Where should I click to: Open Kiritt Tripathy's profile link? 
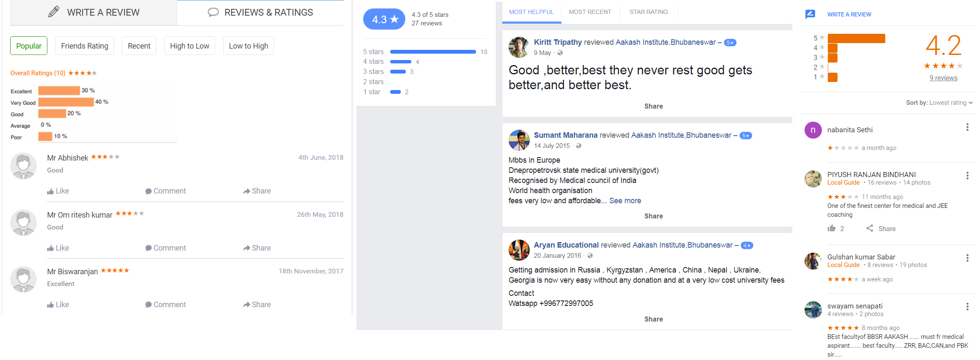click(x=558, y=42)
